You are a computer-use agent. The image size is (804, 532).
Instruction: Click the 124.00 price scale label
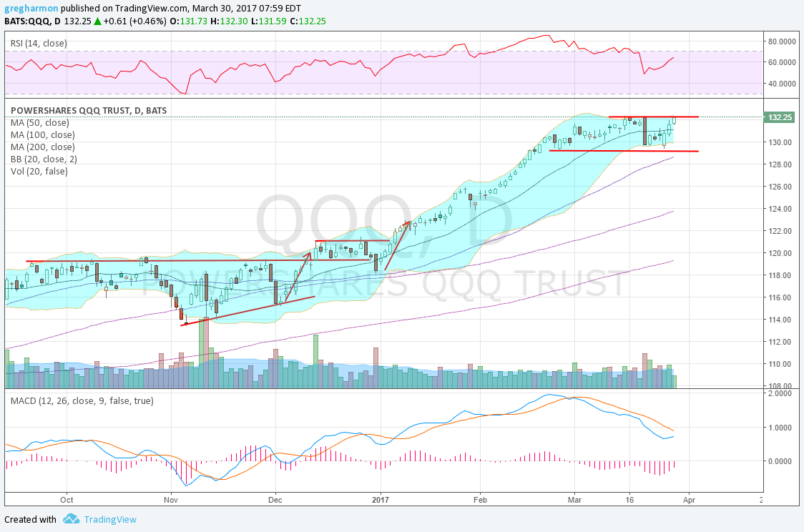[780, 209]
